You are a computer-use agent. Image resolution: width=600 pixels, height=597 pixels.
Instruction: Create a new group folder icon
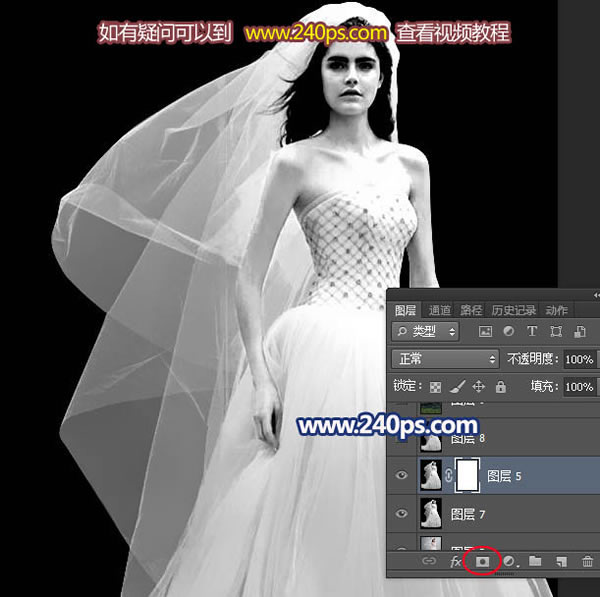(x=535, y=561)
